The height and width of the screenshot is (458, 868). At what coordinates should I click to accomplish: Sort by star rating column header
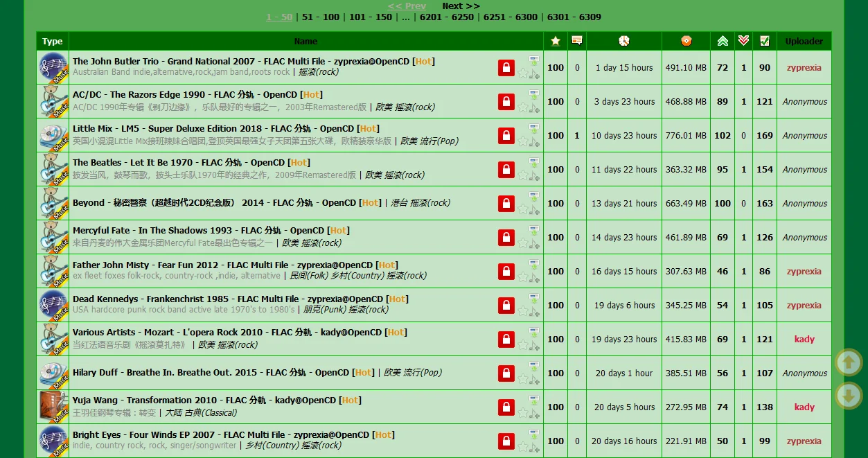[x=555, y=41]
